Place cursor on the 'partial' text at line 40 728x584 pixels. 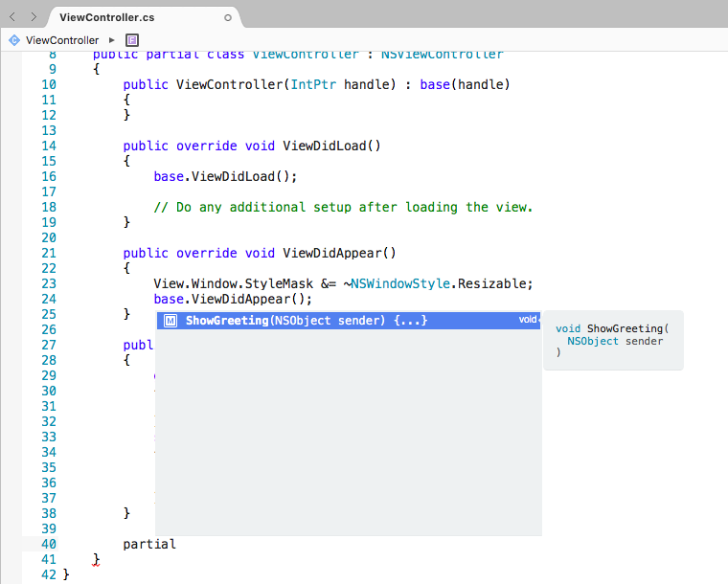[x=149, y=544]
